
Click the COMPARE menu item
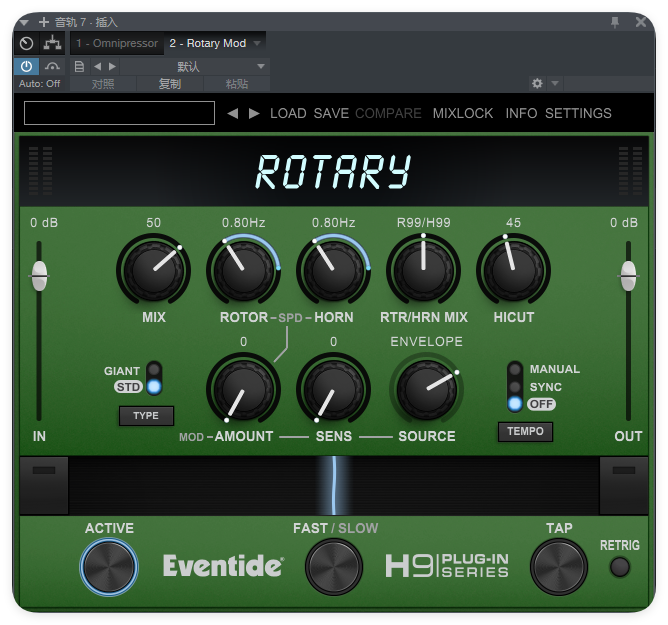point(388,113)
